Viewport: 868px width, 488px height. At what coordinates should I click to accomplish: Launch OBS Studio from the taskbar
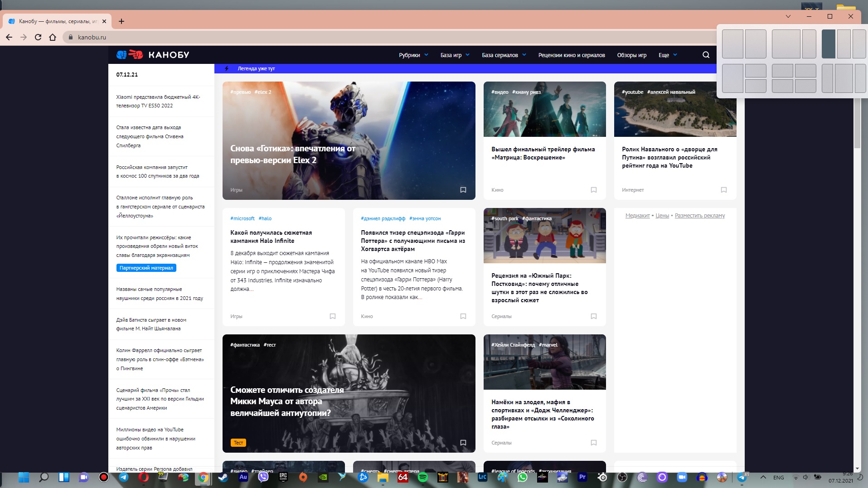point(622,478)
